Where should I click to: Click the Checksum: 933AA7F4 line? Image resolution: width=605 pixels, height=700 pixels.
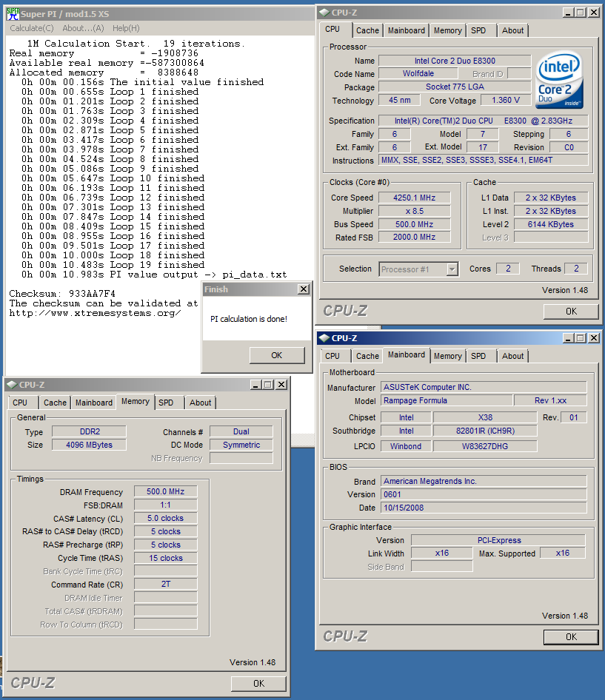click(x=62, y=293)
